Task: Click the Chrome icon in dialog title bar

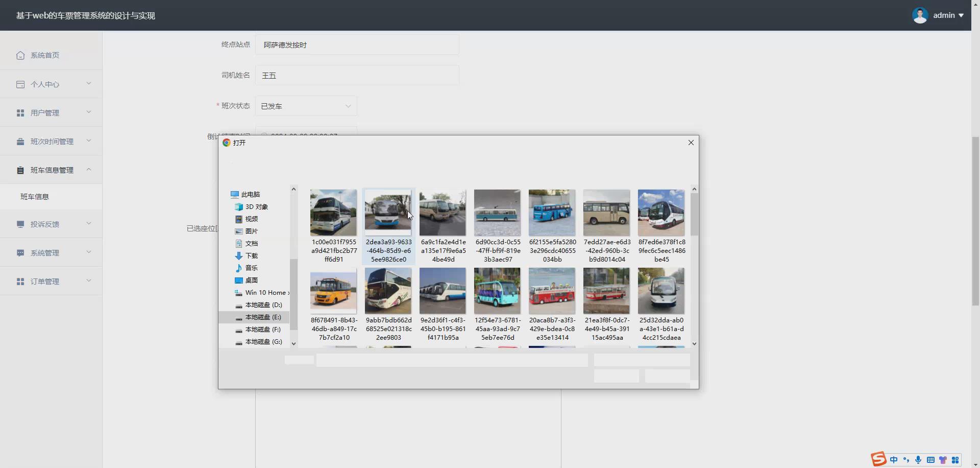Action: click(227, 143)
